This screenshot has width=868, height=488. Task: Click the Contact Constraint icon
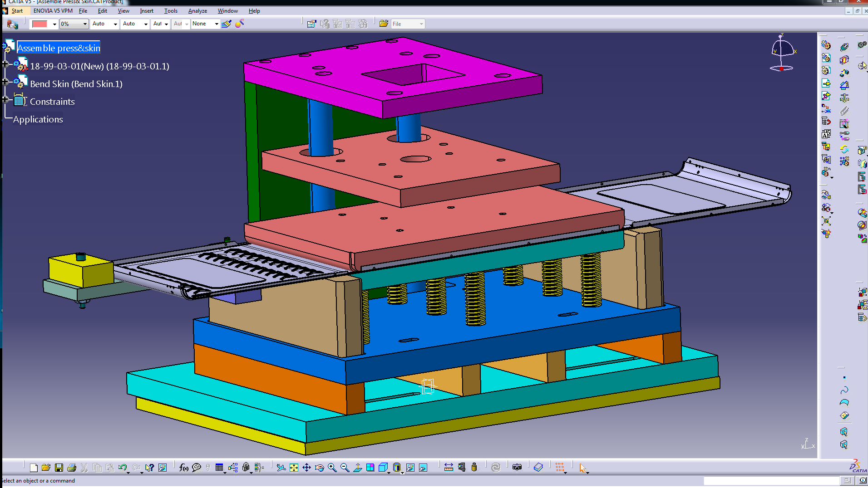[x=844, y=59]
